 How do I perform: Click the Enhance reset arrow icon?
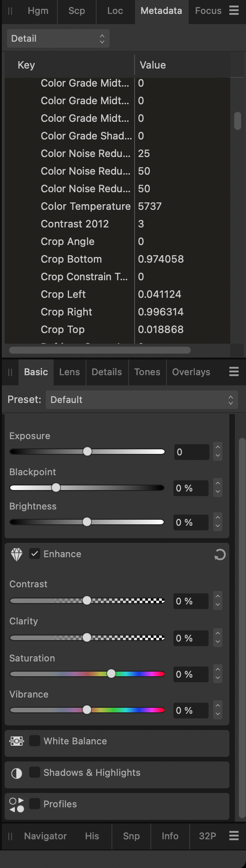pos(220,554)
